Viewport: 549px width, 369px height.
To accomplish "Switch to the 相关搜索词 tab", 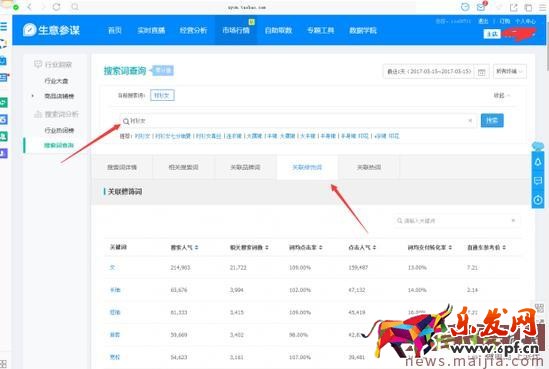I will coord(183,167).
